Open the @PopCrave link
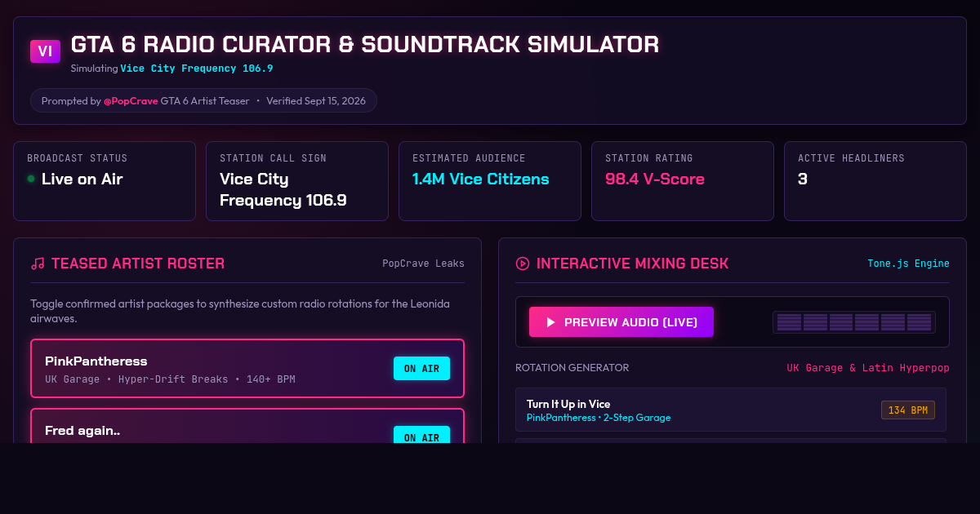This screenshot has width=980, height=514. (x=131, y=101)
